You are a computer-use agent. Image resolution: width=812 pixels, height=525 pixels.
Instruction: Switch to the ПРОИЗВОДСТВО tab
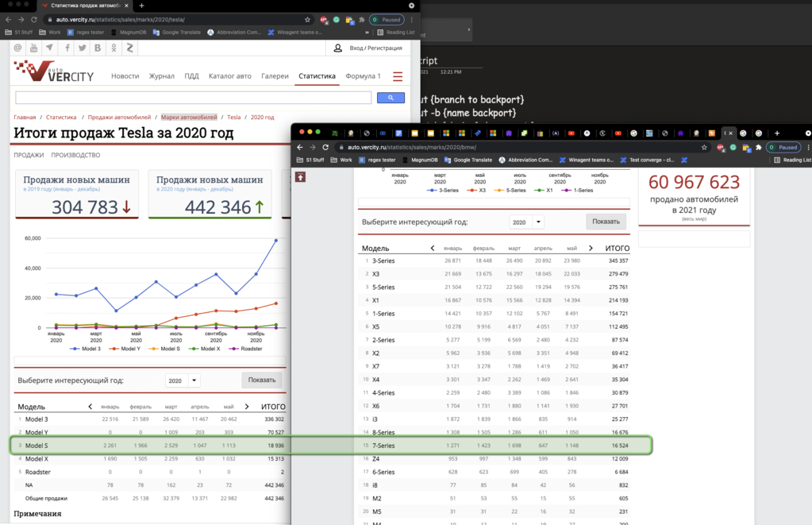tap(75, 155)
